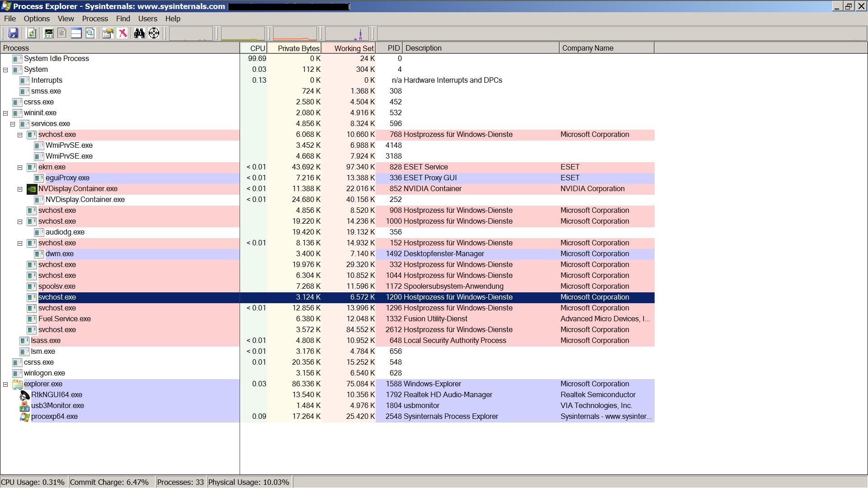This screenshot has width=868, height=488.
Task: Toggle Show Lower Pane toolbar icon
Action: point(76,33)
